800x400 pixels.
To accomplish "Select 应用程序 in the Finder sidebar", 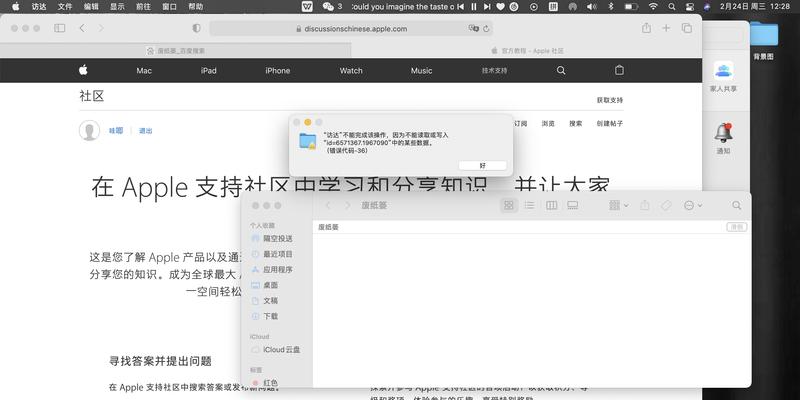I will [x=278, y=269].
